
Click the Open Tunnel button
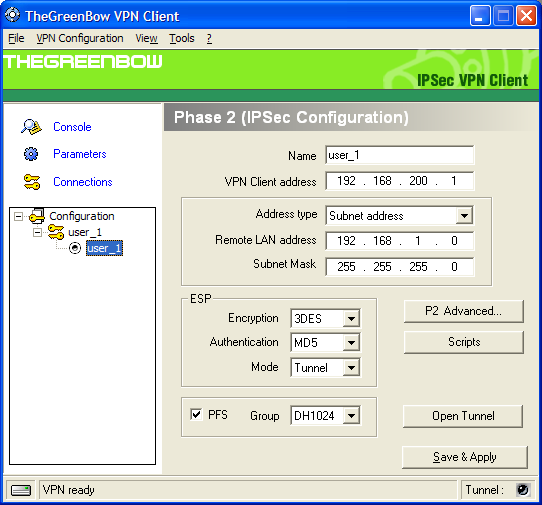tap(463, 416)
